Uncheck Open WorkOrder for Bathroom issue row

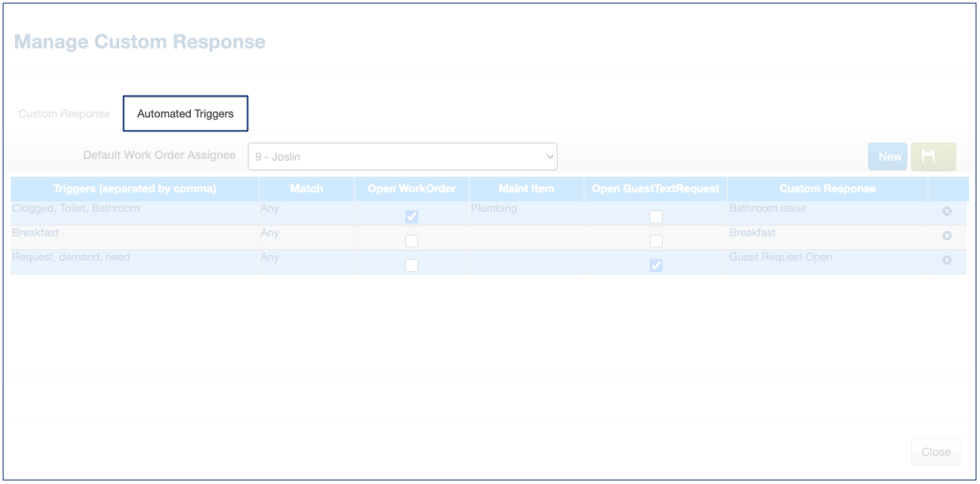click(412, 217)
